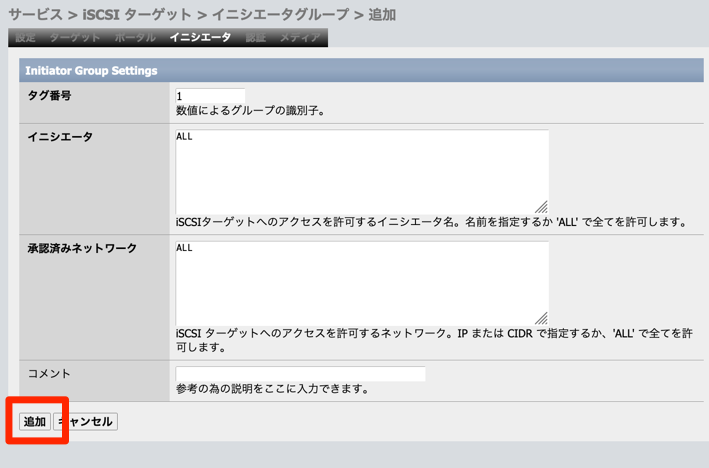Click inside the 承認済みネットワーク text area
The height and width of the screenshot is (468, 709).
coord(361,281)
